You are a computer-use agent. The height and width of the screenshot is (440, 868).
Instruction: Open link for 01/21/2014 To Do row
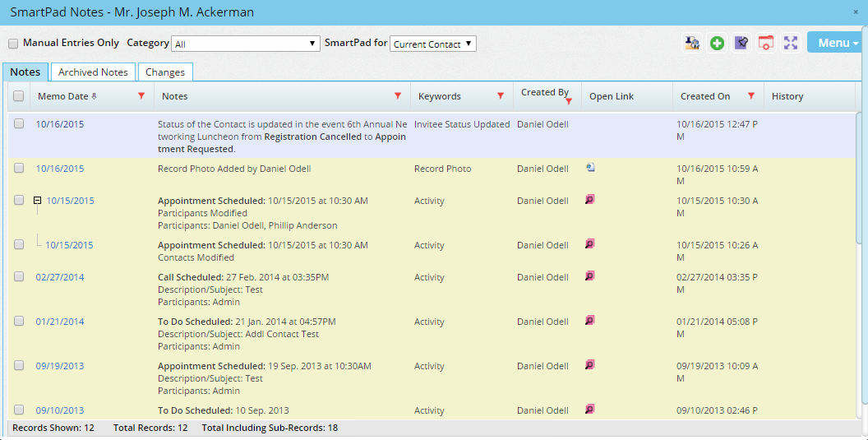pyautogui.click(x=590, y=320)
